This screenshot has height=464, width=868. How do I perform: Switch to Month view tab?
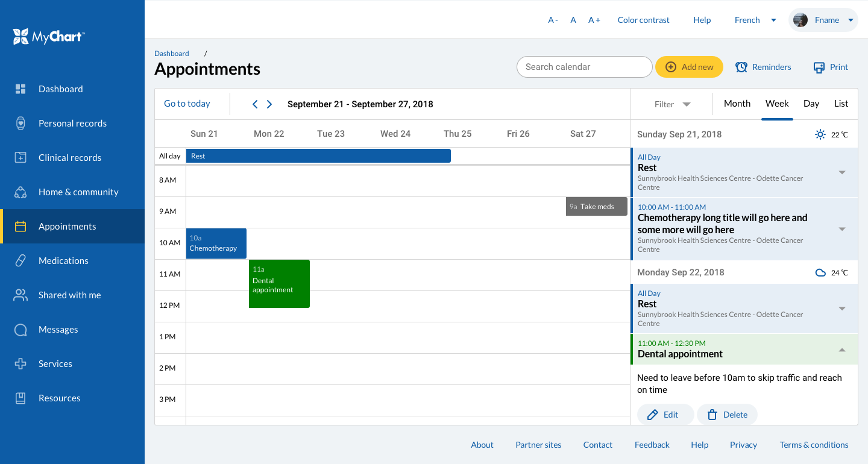tap(737, 104)
